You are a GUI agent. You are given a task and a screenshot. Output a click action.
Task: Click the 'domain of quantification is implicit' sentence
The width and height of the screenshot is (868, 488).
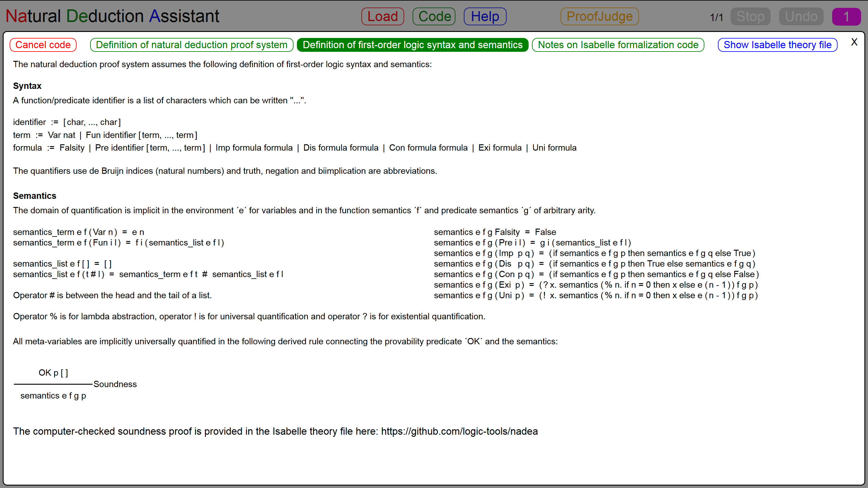pyautogui.click(x=304, y=210)
